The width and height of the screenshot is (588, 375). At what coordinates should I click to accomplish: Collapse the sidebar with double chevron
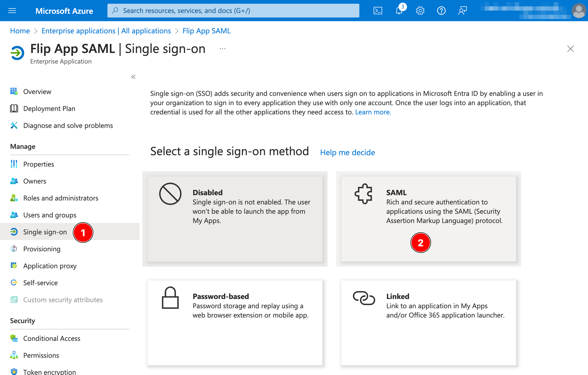click(x=133, y=77)
